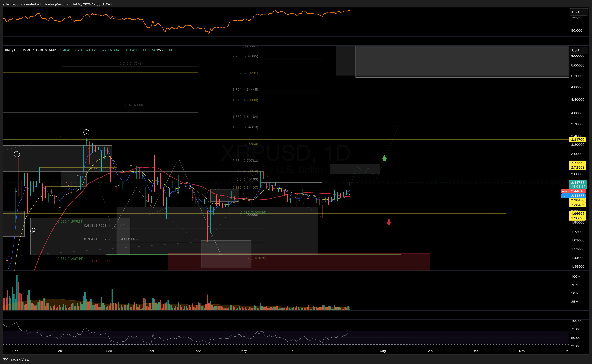Select the Fib label 0 (1.61184)
This screenshot has height=364, width=592.
point(130,239)
